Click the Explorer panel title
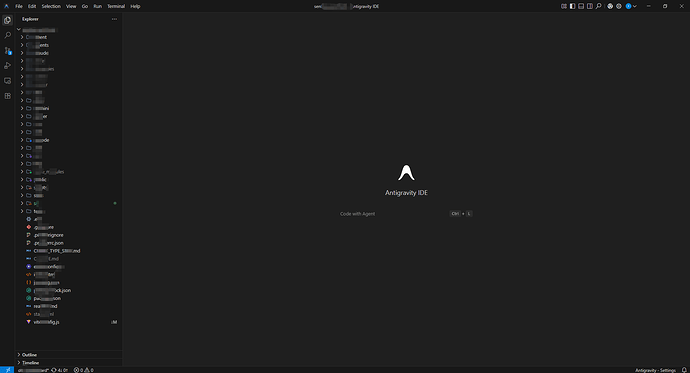This screenshot has height=373, width=690. coord(30,19)
